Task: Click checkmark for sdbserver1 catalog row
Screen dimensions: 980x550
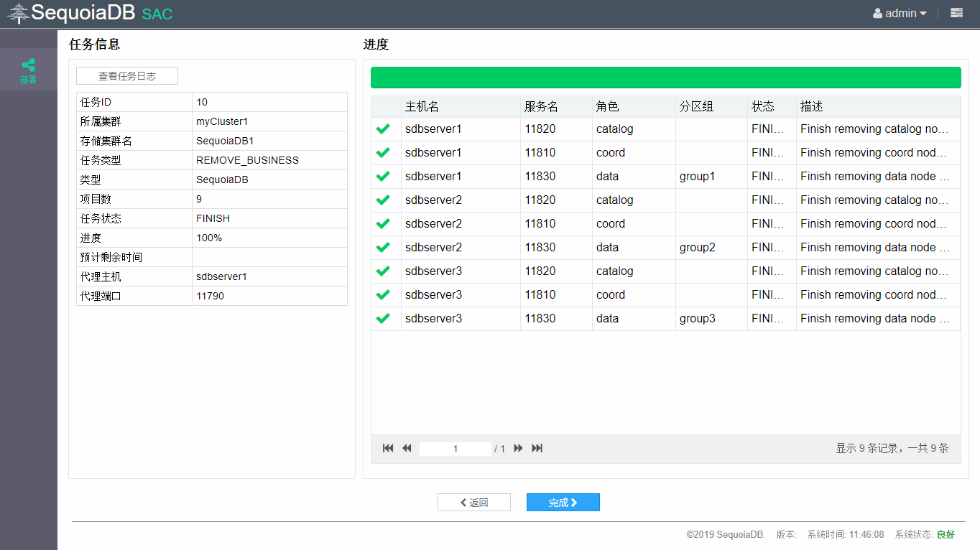Action: coord(383,129)
